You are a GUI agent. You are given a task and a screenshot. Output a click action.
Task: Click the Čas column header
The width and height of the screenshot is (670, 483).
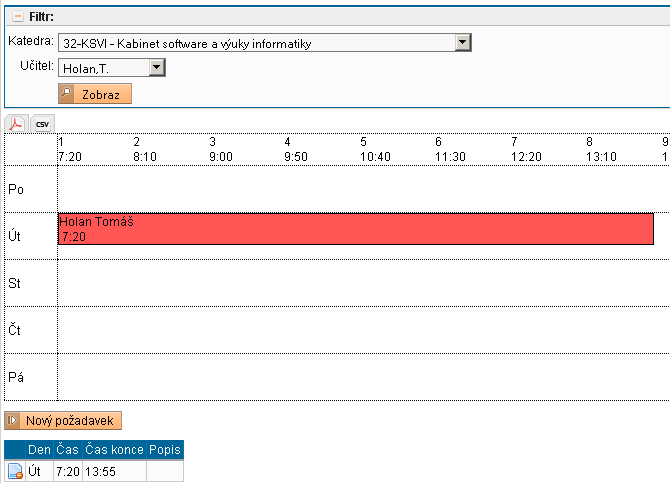click(67, 450)
